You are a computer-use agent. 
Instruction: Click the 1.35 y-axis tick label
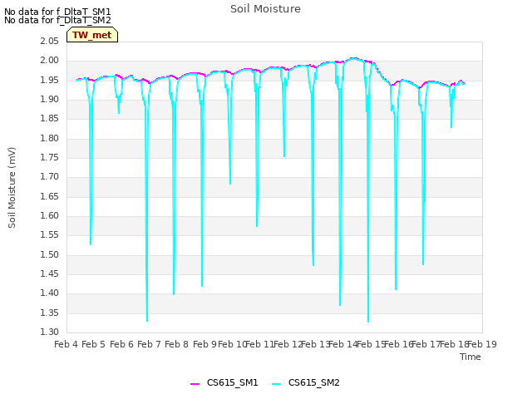click(x=49, y=313)
